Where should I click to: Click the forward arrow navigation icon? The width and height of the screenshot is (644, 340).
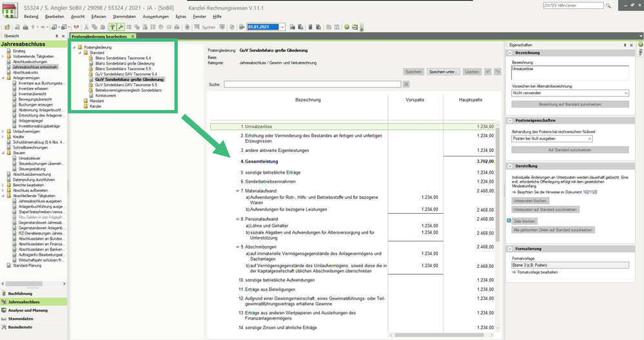point(43,27)
